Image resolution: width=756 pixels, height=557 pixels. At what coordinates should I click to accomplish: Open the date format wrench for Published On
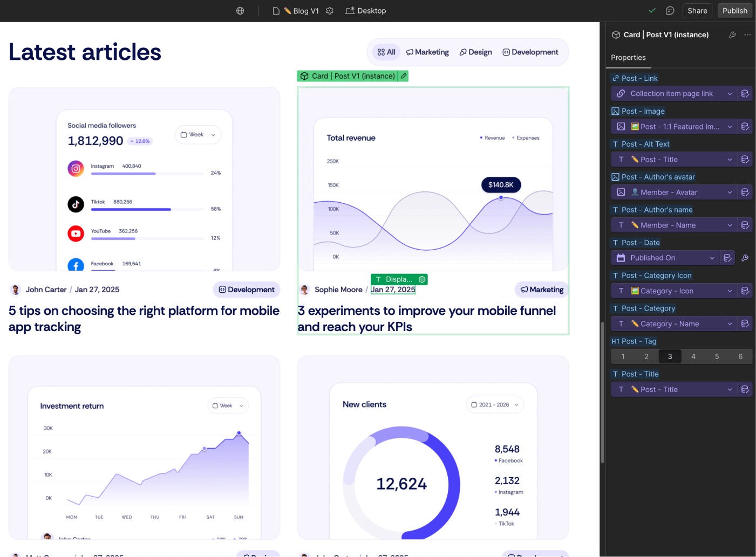coord(745,258)
